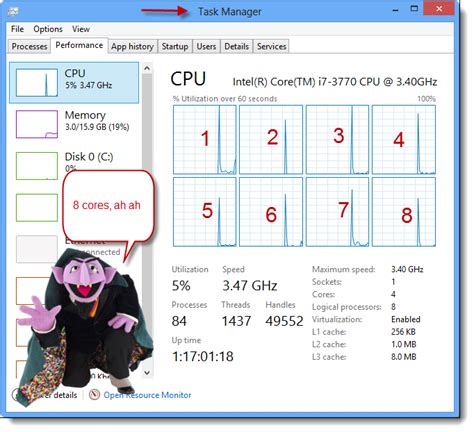Viewport: 474px width, 432px height.
Task: Click the Virtualization Enabled value
Action: click(x=406, y=319)
